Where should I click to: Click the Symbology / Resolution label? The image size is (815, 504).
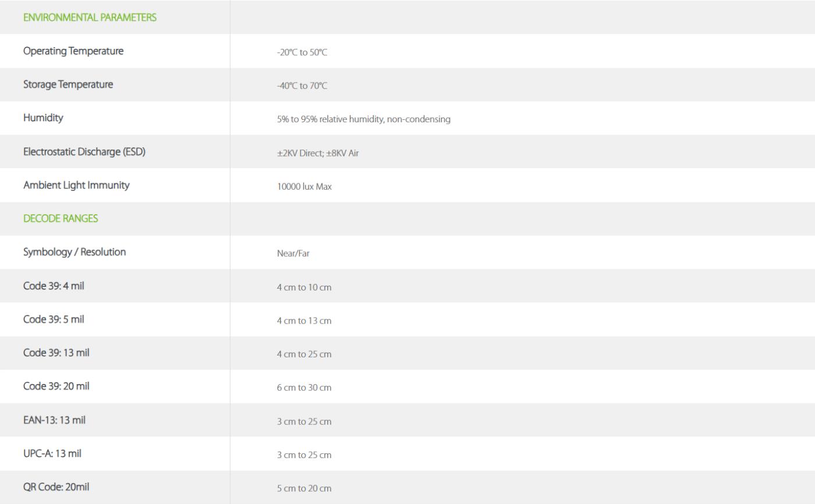(75, 252)
